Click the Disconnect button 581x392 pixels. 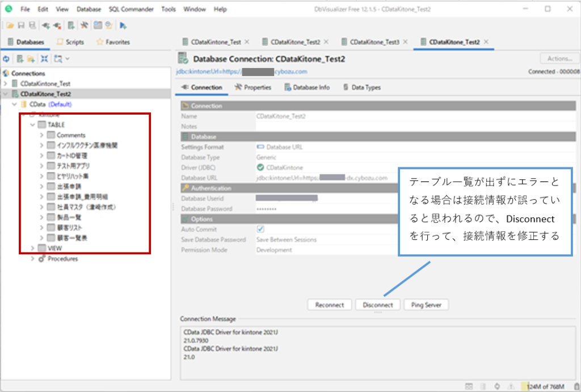(x=377, y=305)
